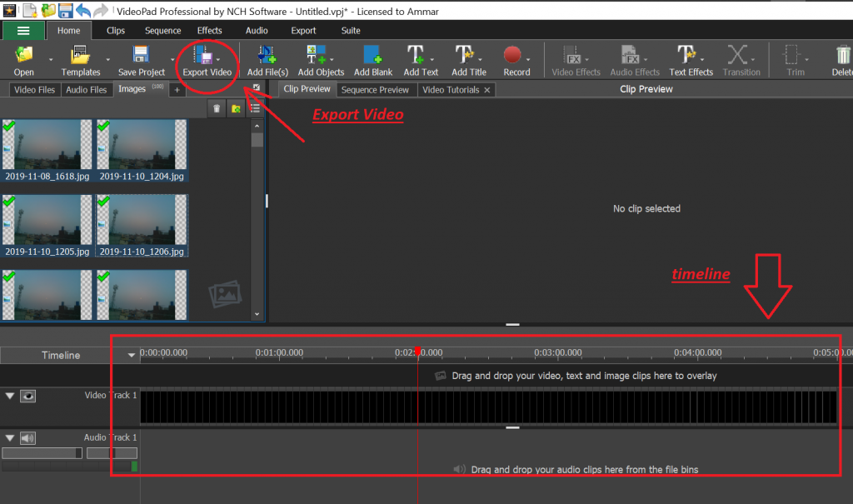This screenshot has height=504, width=853.
Task: Click the trash icon above the image bin
Action: [217, 107]
